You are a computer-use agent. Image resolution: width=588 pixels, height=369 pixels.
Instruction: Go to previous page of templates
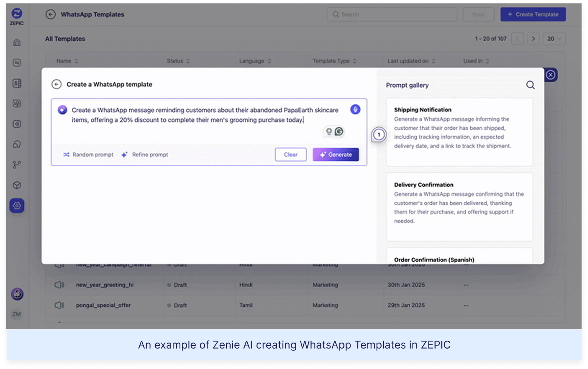tap(518, 39)
